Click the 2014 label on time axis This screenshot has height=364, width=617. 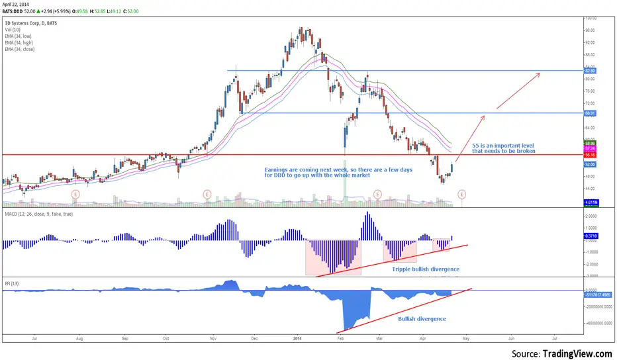(297, 338)
